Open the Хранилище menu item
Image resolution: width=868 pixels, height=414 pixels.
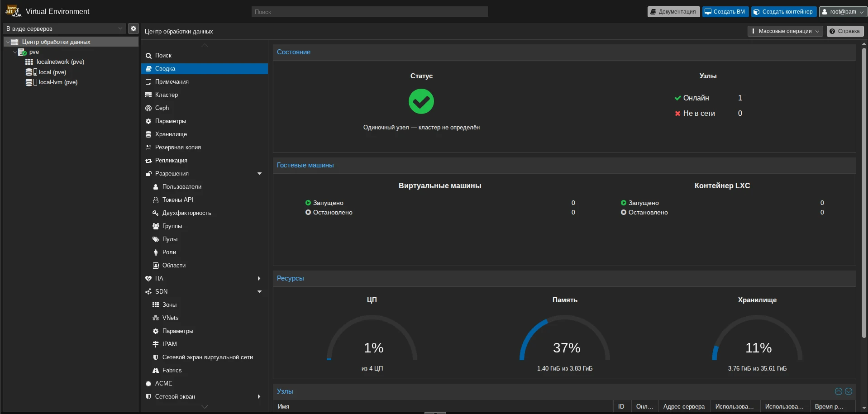205,134
